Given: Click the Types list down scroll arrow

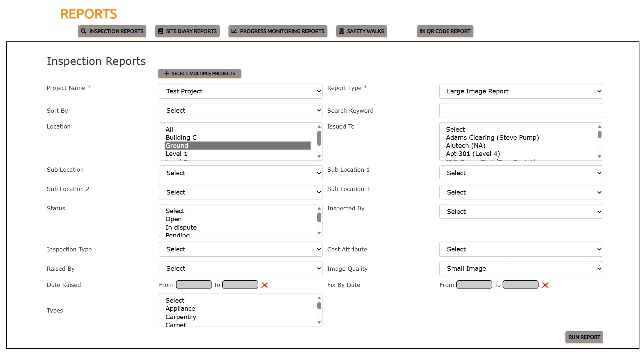Looking at the screenshot, I should 319,323.
